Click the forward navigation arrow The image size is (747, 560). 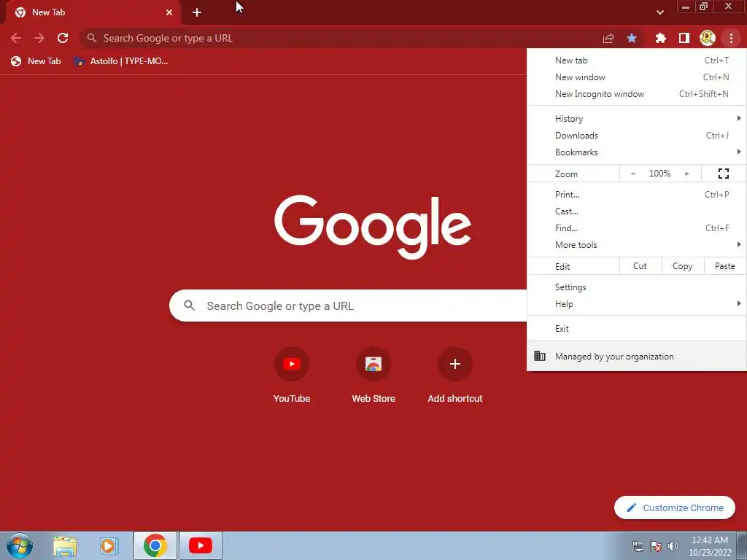(x=39, y=38)
